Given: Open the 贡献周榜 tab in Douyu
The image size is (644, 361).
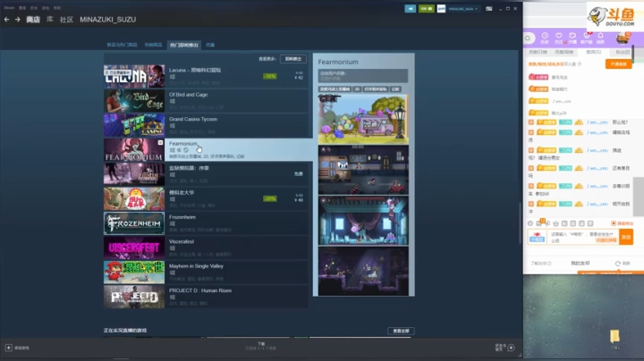Looking at the screenshot, I should click(x=563, y=52).
